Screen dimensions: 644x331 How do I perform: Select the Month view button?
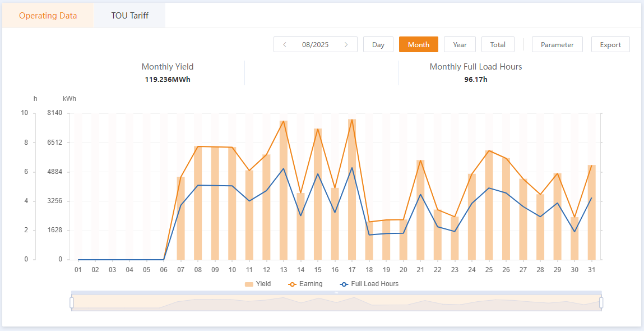click(419, 45)
